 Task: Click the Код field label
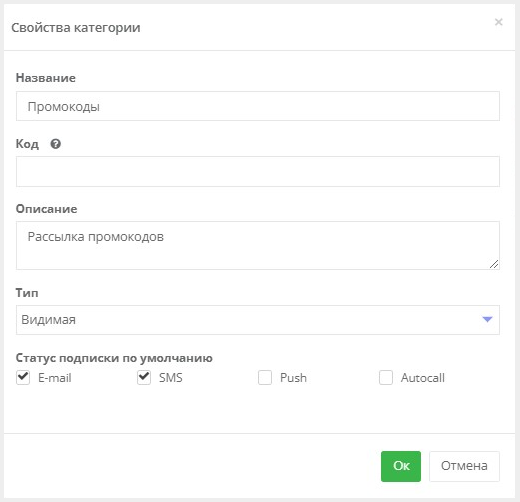(27, 144)
